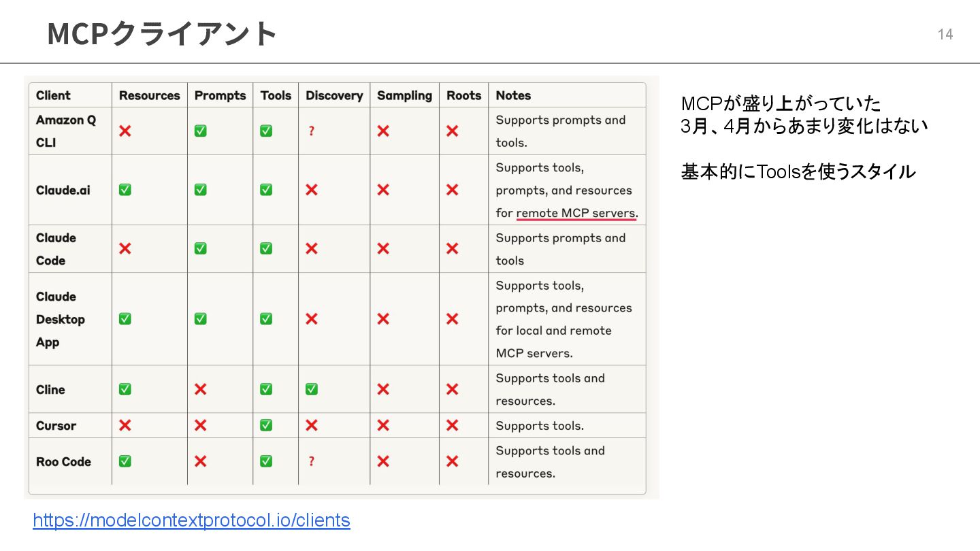This screenshot has height=551, width=980.
Task: Open the modelcontextprotocol.io/clients link
Action: pos(191,520)
